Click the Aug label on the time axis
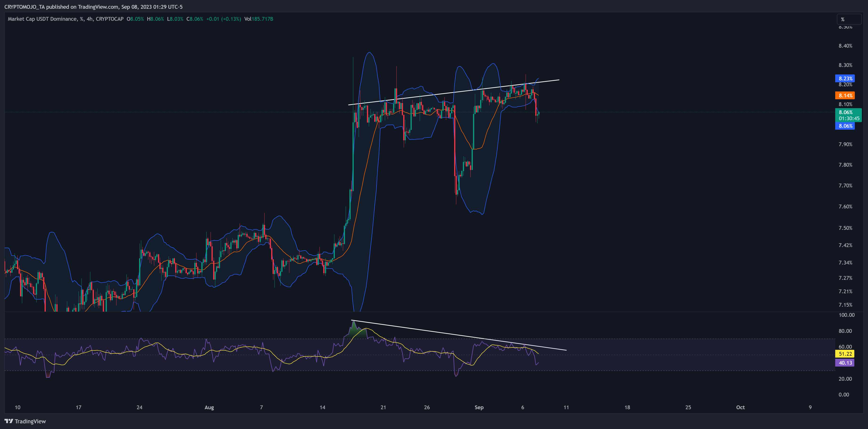Viewport: 868px width, 429px height. [x=209, y=408]
